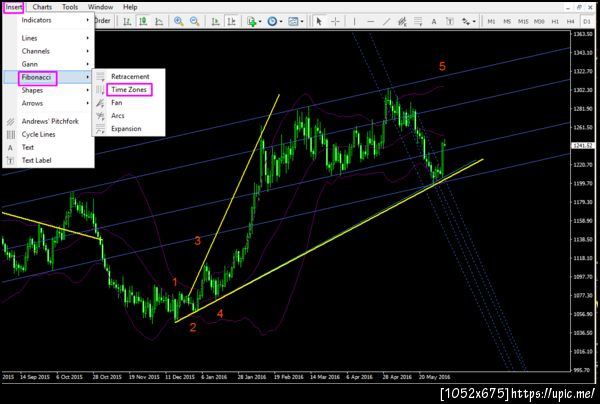Click the 1302.30 price scale label
The height and width of the screenshot is (404, 600).
pyautogui.click(x=582, y=90)
